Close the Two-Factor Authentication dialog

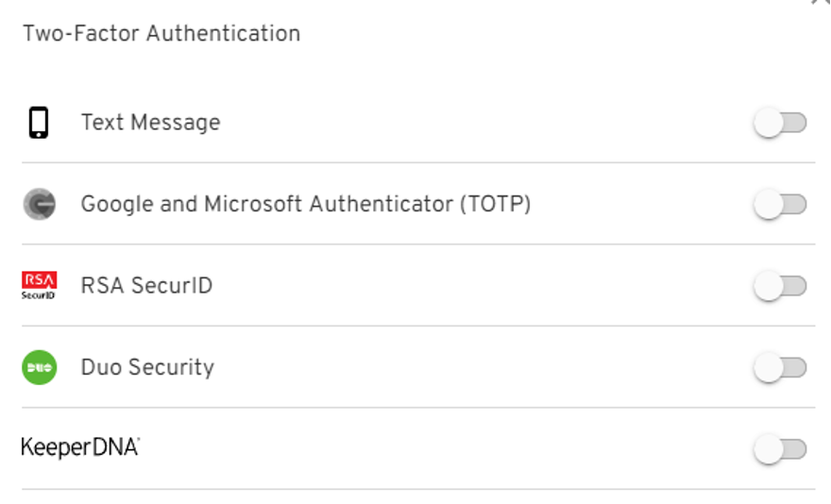pos(820,3)
